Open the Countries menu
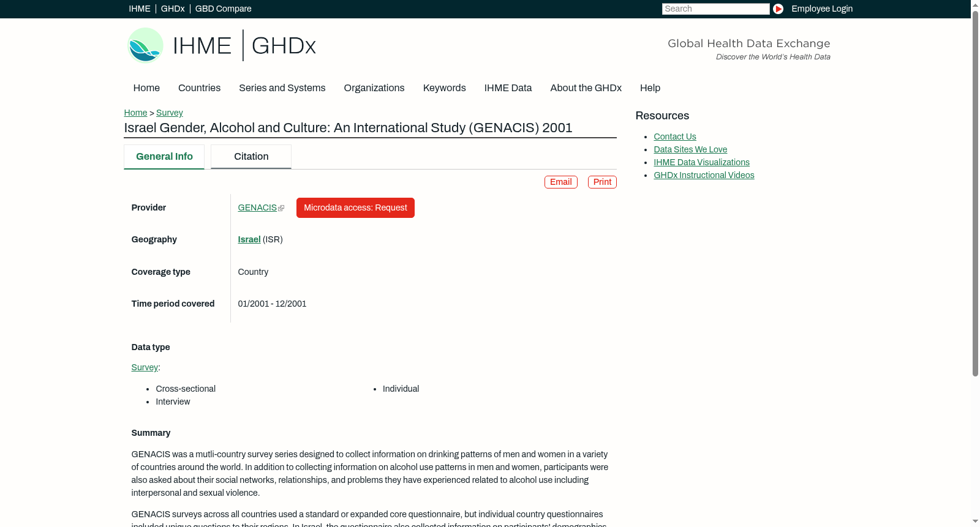 [x=199, y=88]
